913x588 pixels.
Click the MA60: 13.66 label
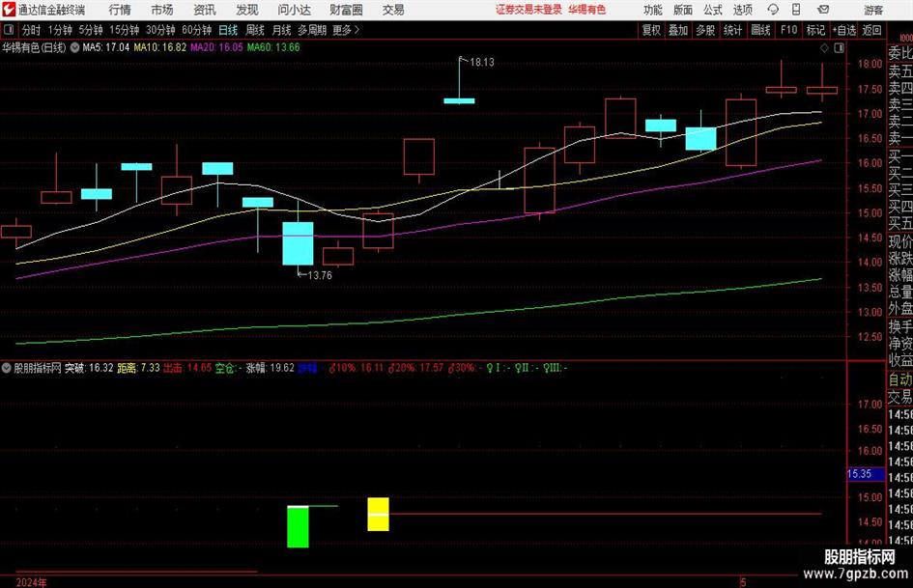pos(273,47)
